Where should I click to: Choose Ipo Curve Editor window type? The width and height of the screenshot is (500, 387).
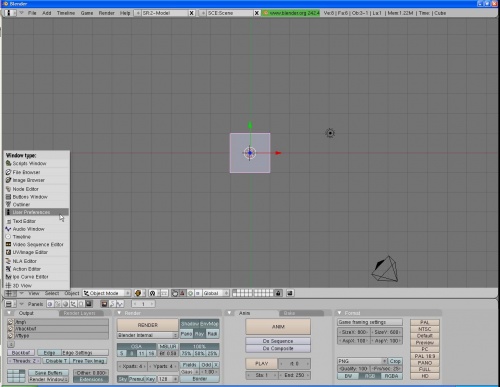tap(37, 277)
